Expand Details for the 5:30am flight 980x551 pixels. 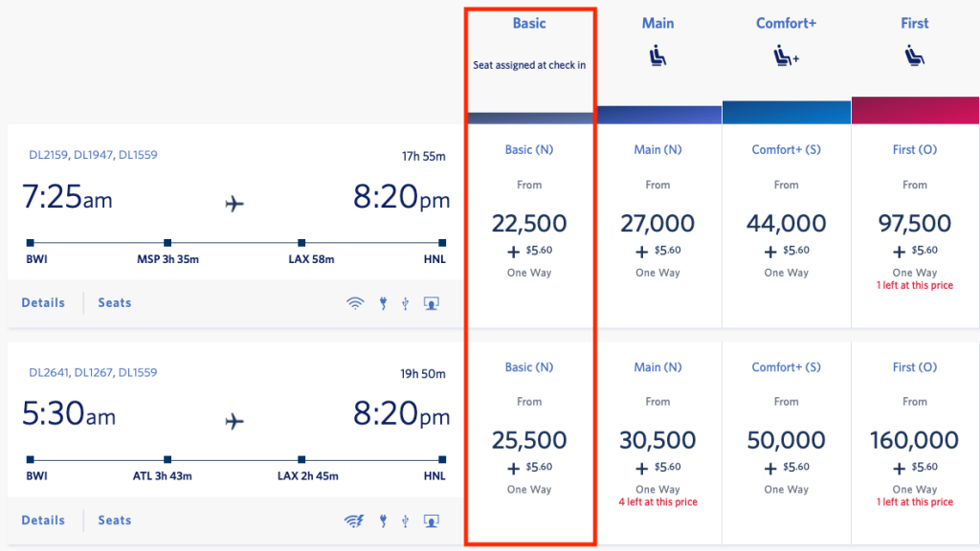[43, 520]
